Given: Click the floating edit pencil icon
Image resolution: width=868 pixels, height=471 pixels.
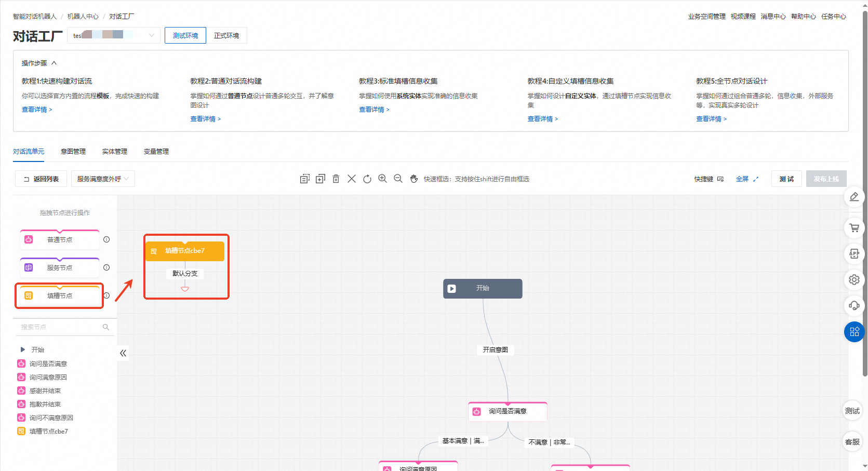Looking at the screenshot, I should 854,197.
